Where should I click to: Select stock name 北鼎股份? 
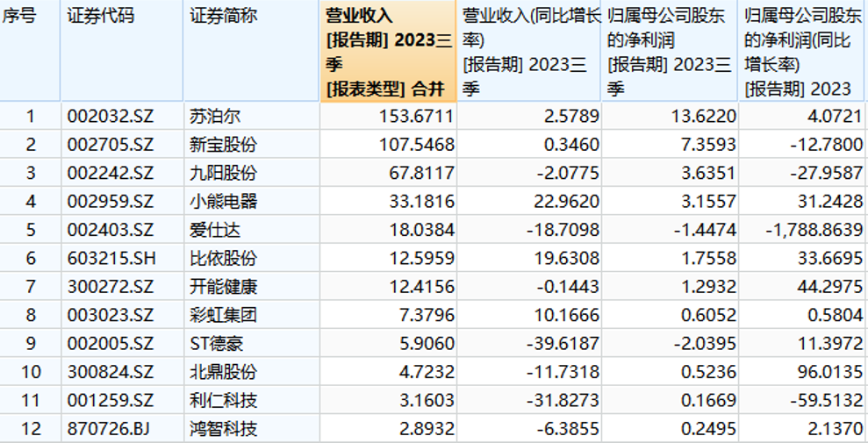(224, 372)
